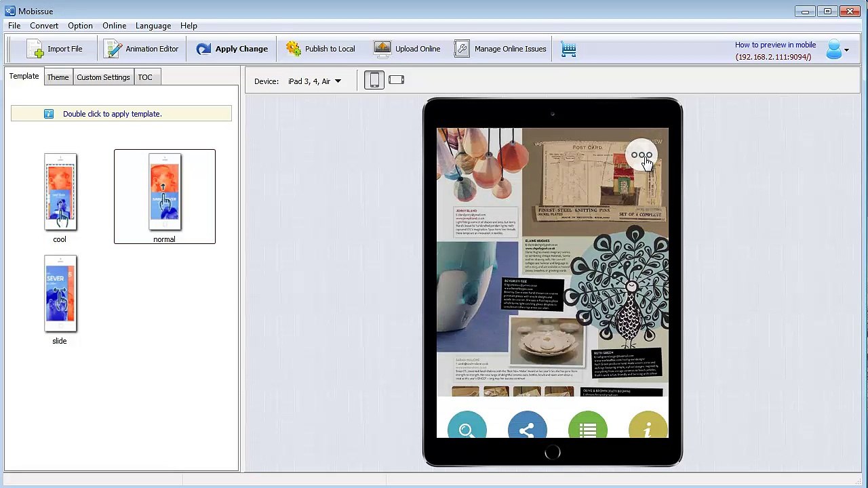Screen dimensions: 868x488
Task: Click the Import File button
Action: (x=54, y=49)
